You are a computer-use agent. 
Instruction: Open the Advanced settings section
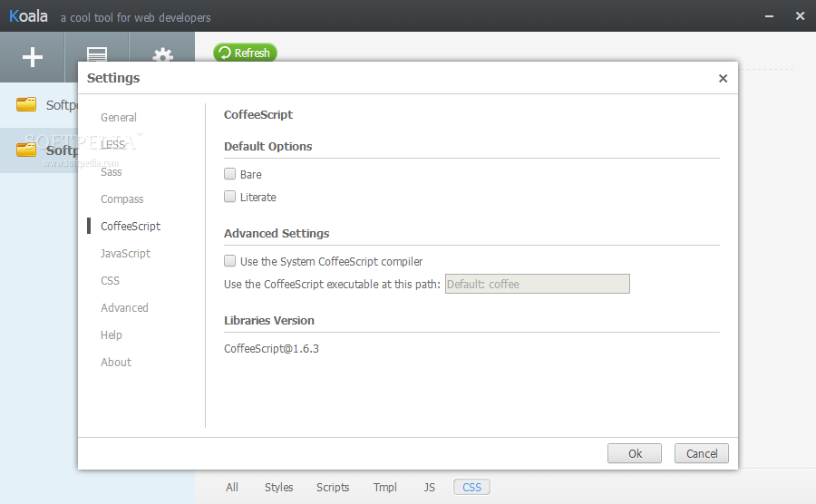coord(124,308)
